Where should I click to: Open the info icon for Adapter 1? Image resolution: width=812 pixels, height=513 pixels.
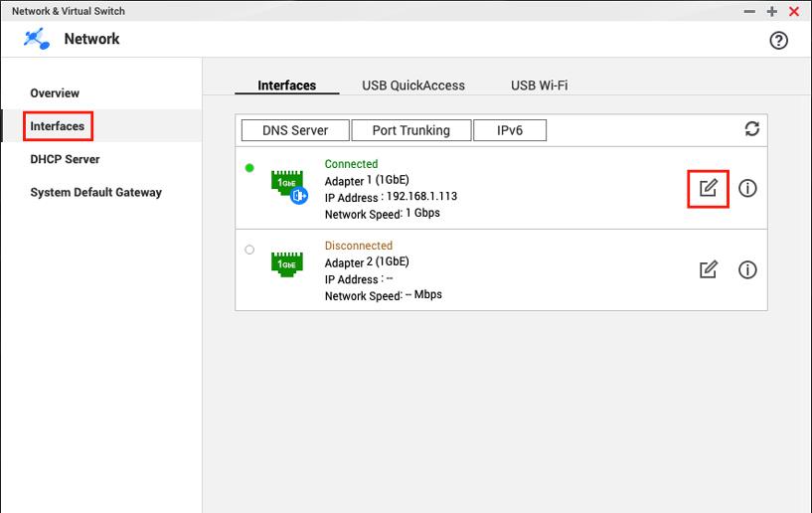(747, 188)
